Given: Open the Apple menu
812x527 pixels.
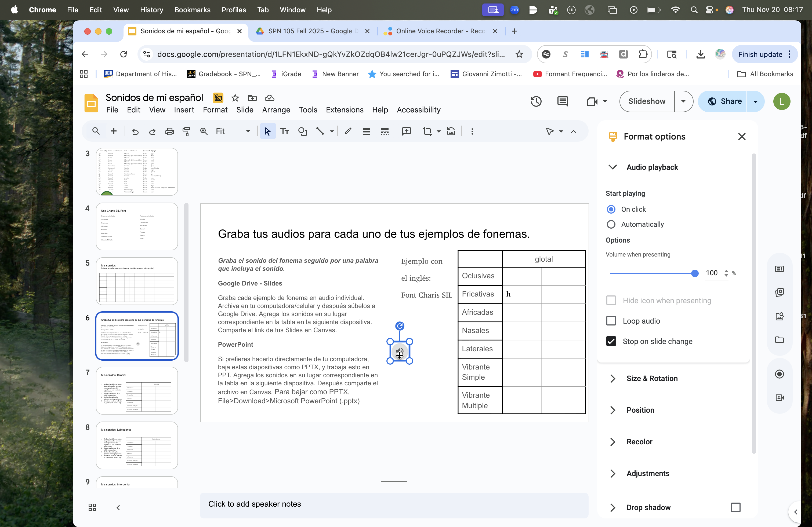Looking at the screenshot, I should pos(14,10).
